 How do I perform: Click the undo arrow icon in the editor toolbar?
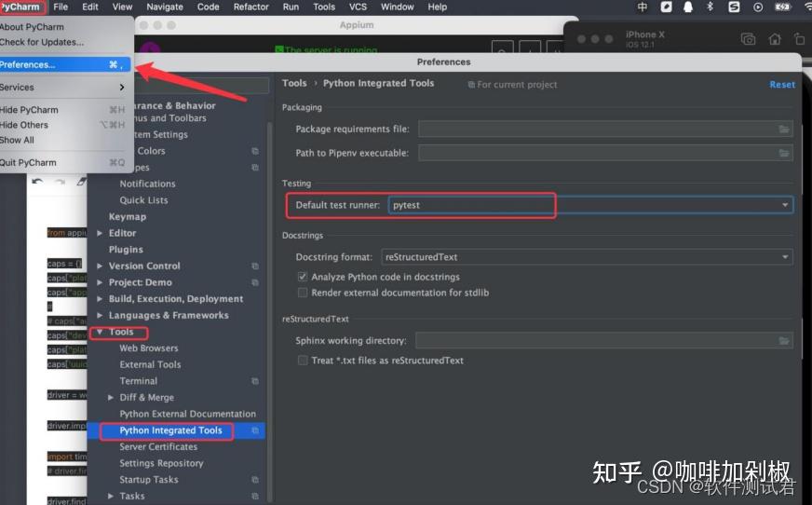point(37,182)
